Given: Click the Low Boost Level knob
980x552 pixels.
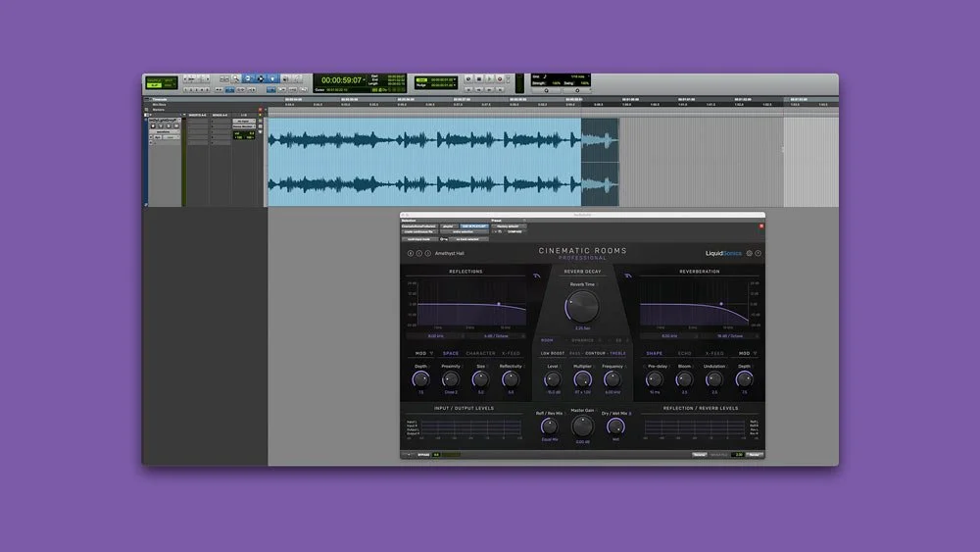Looking at the screenshot, I should (x=553, y=378).
